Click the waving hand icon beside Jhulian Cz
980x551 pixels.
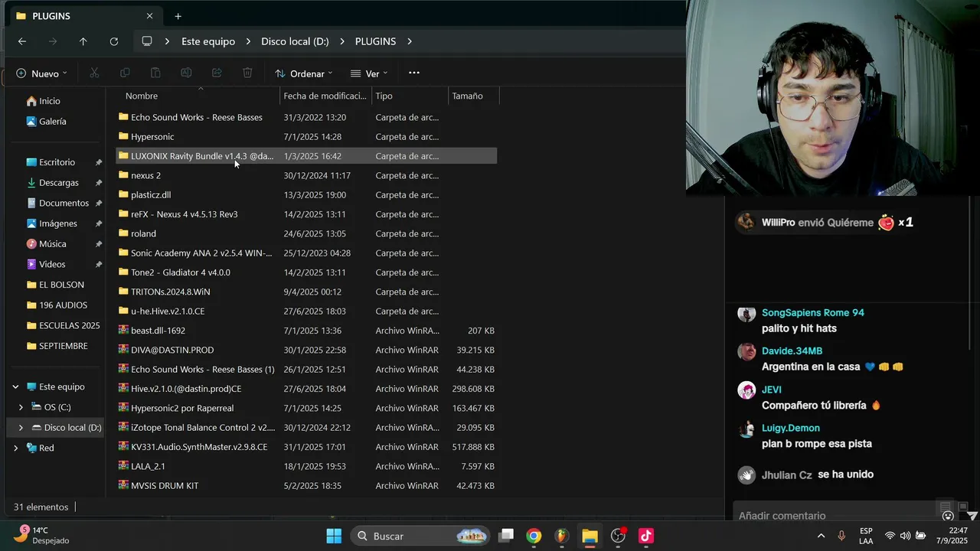pos(746,475)
